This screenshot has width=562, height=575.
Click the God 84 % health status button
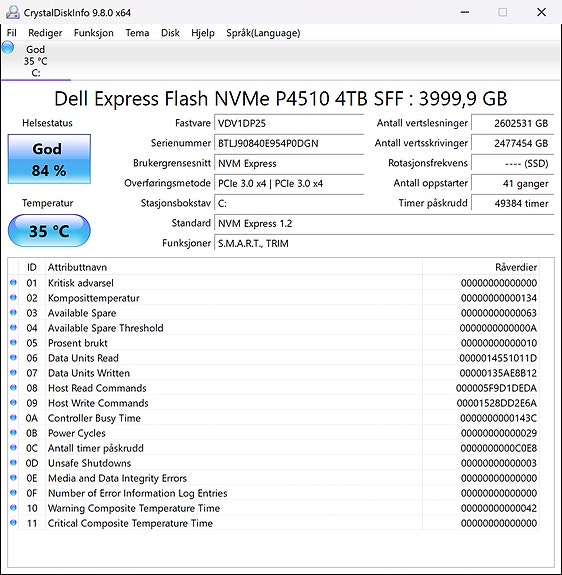49,159
